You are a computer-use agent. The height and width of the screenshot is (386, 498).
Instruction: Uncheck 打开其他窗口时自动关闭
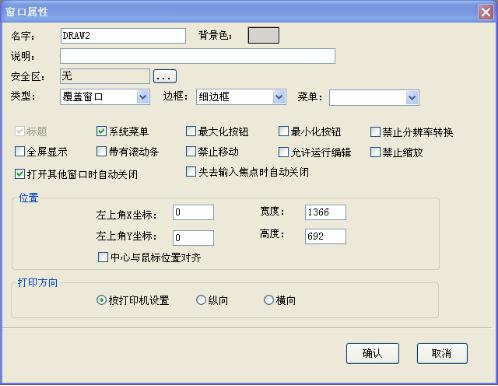[20, 174]
